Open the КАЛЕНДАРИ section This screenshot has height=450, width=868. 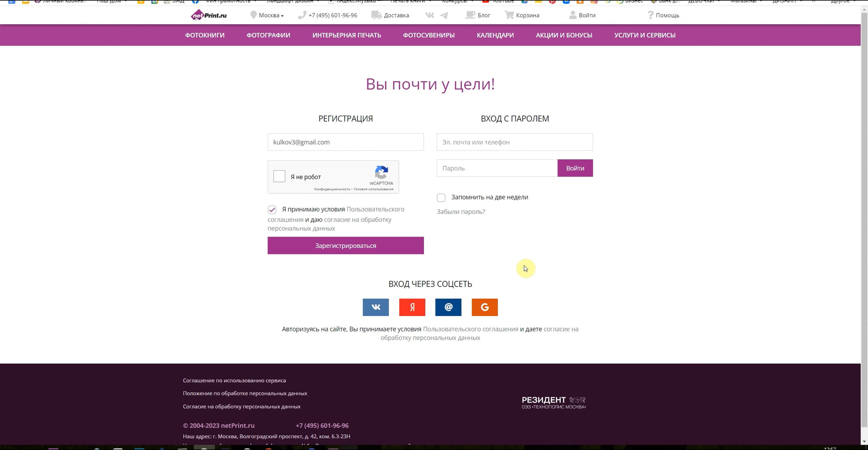[495, 35]
